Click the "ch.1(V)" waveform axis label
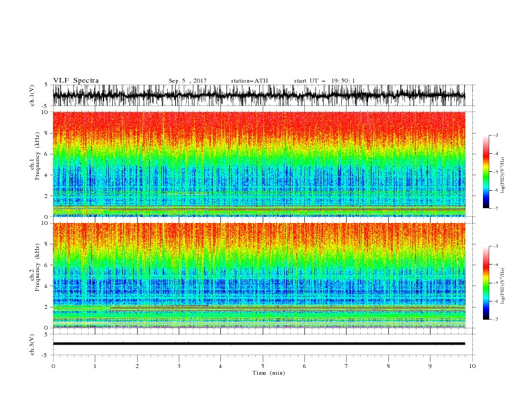This screenshot has width=532, height=411. click(x=32, y=95)
